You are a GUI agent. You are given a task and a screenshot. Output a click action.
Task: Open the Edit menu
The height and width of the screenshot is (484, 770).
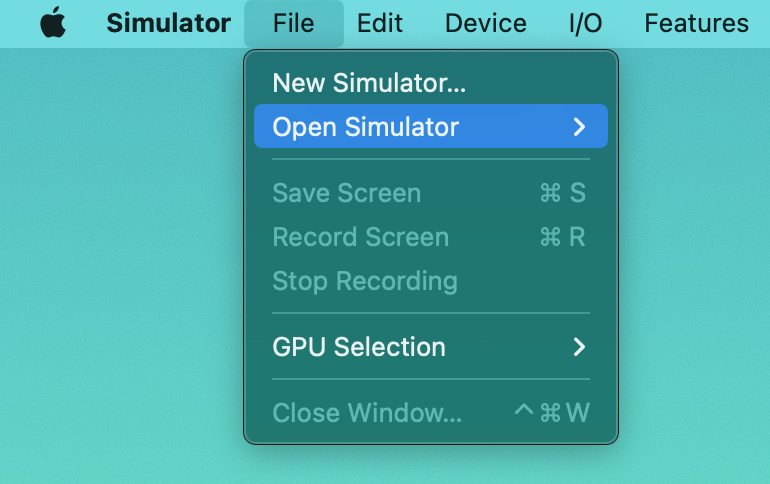pyautogui.click(x=380, y=23)
